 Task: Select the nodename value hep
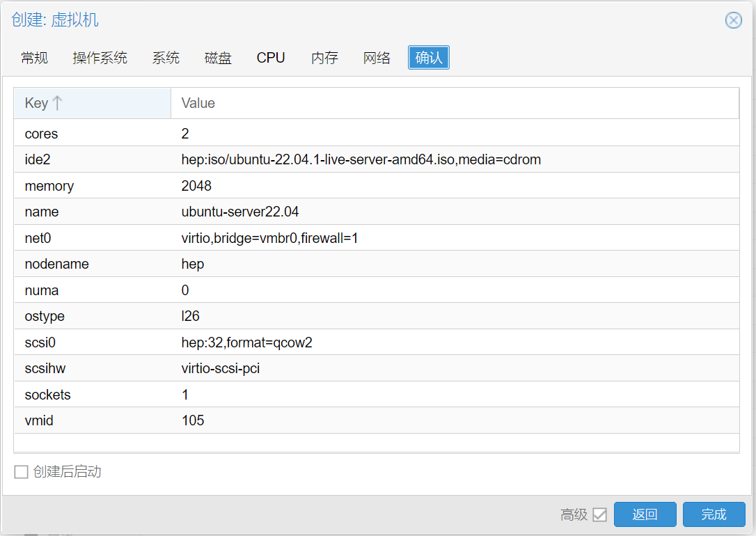point(193,264)
